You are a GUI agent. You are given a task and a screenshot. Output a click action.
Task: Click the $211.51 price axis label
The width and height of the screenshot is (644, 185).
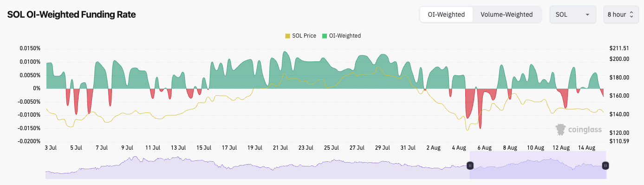(620, 48)
